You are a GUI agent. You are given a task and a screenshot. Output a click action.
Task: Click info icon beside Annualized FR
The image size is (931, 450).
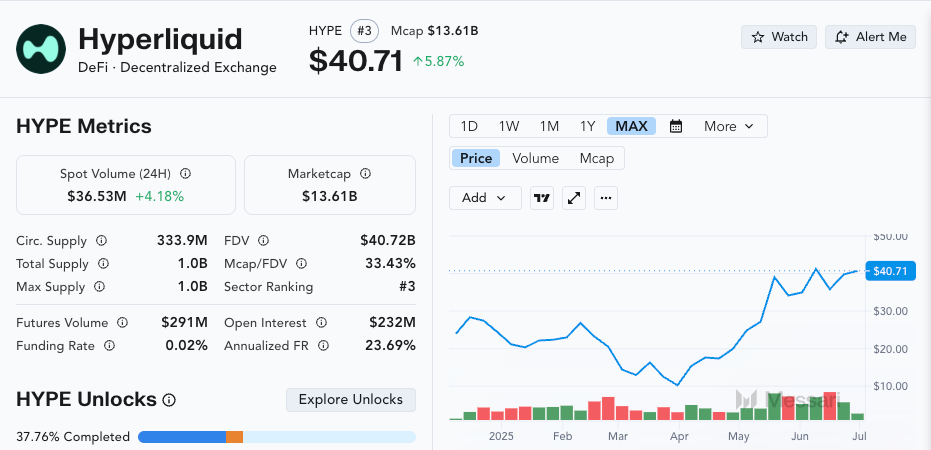coord(323,346)
